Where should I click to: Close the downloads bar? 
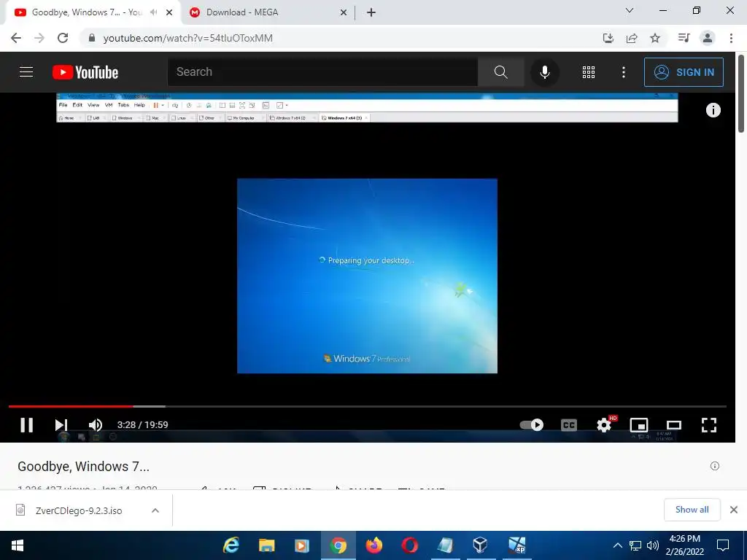click(734, 510)
